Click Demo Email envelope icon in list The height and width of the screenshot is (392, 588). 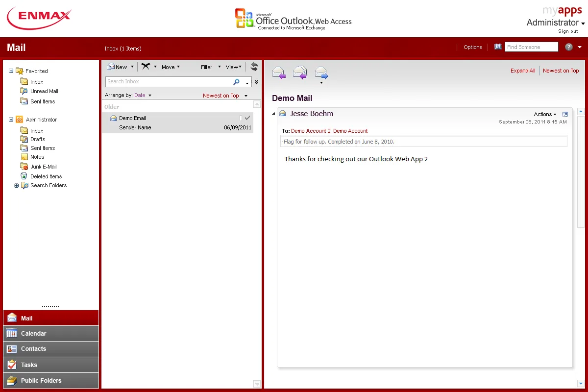point(114,118)
